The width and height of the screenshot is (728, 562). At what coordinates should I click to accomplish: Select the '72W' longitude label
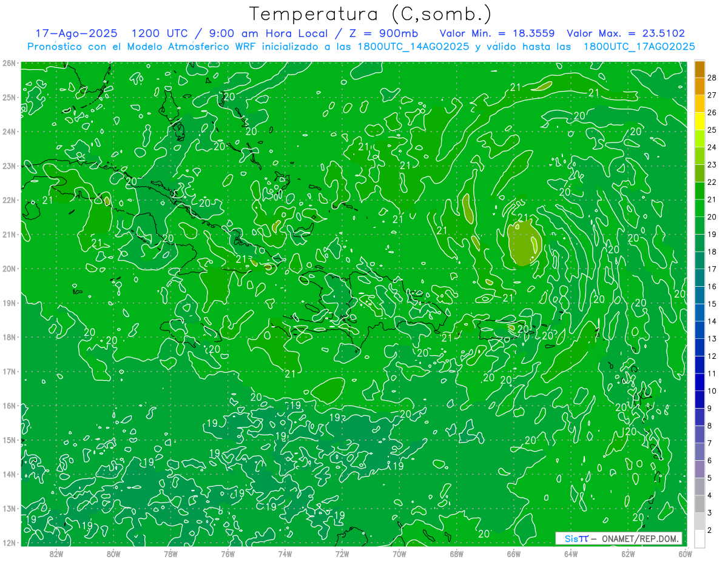342,554
